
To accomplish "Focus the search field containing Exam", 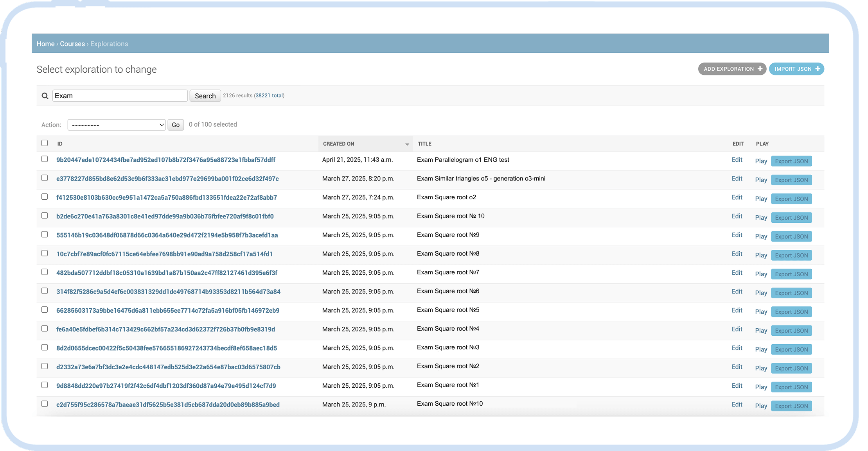I will click(x=120, y=96).
